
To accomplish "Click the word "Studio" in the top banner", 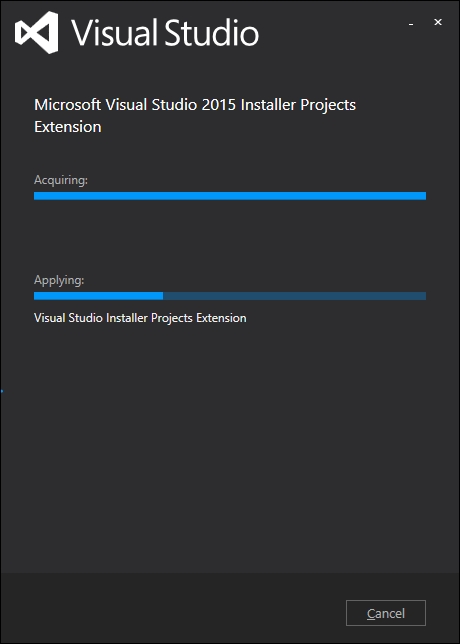I will tap(212, 32).
